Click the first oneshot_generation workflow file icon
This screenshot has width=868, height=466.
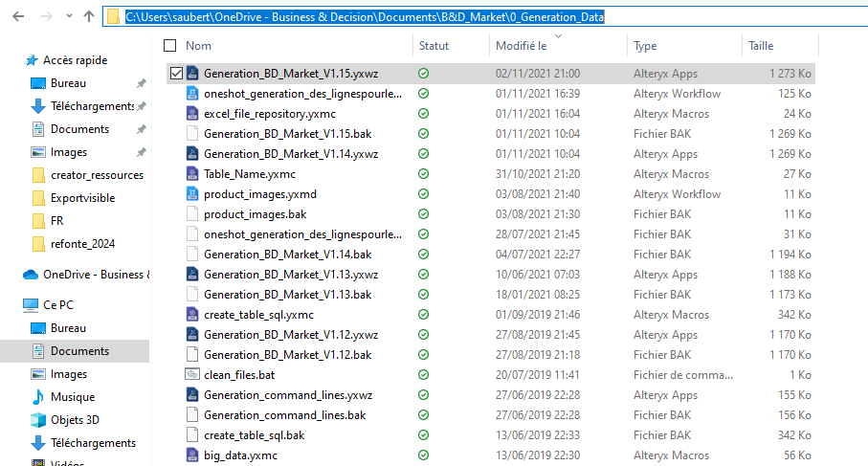click(192, 94)
